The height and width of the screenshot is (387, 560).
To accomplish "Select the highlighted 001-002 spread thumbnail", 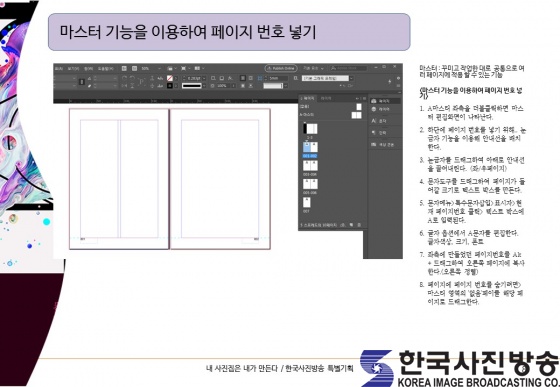I will [310, 147].
